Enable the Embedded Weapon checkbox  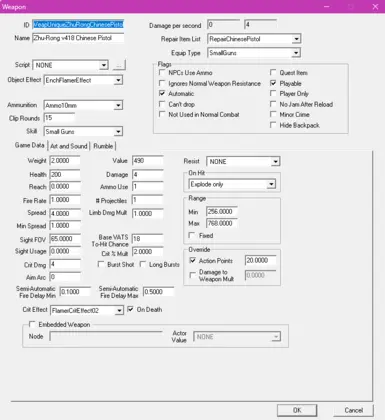tap(32, 324)
